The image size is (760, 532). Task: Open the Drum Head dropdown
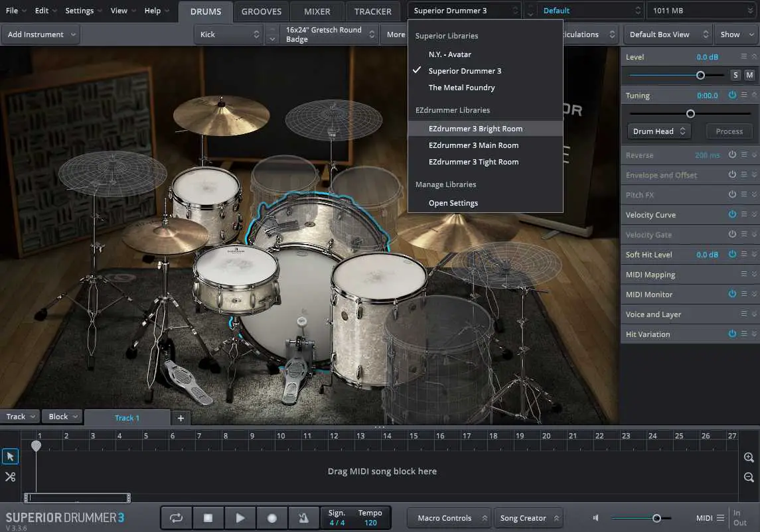(x=658, y=131)
